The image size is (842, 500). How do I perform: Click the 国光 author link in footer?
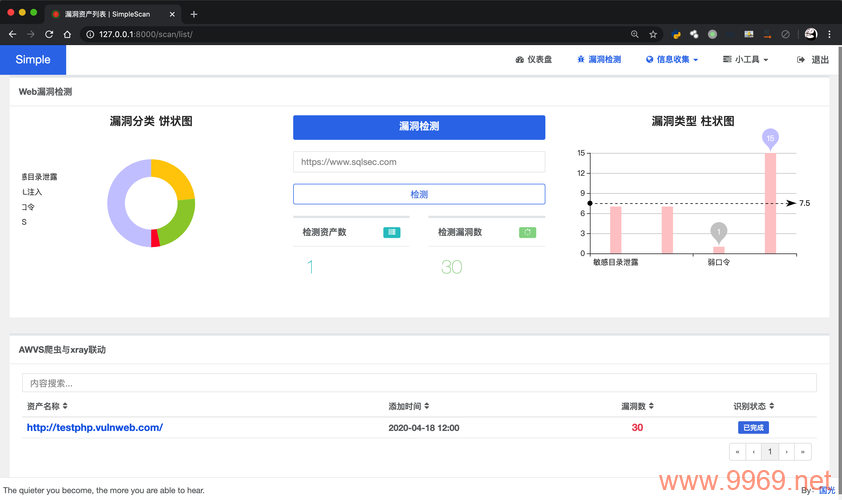(826, 490)
